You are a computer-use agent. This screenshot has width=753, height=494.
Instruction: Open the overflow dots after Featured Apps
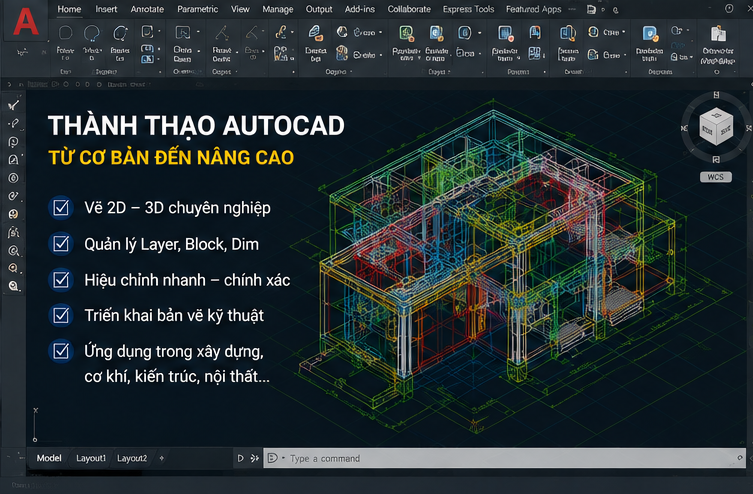point(572,9)
